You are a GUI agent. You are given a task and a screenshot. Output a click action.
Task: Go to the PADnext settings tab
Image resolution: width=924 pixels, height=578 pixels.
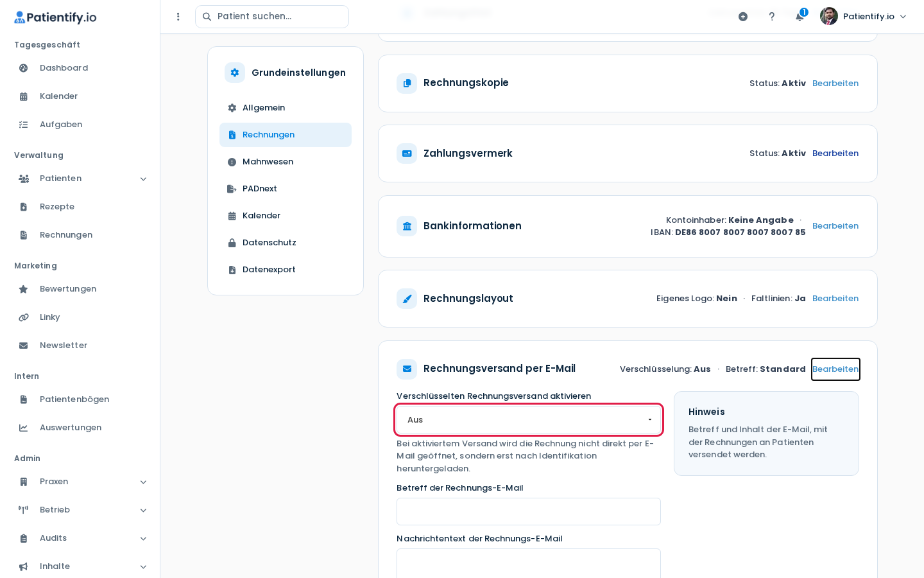click(x=286, y=189)
